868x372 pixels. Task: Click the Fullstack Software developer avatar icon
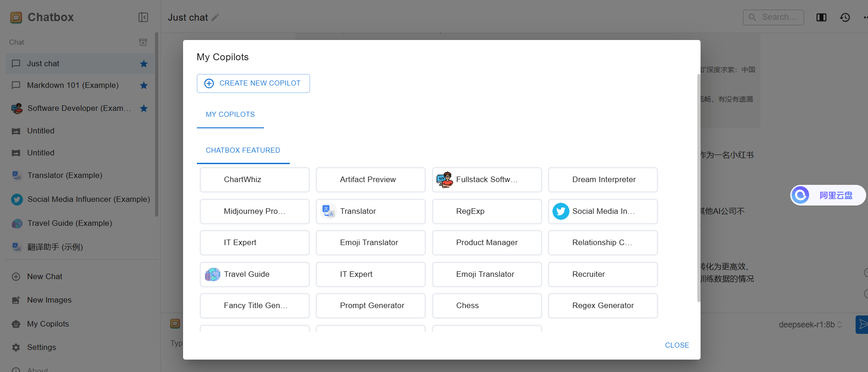(444, 180)
